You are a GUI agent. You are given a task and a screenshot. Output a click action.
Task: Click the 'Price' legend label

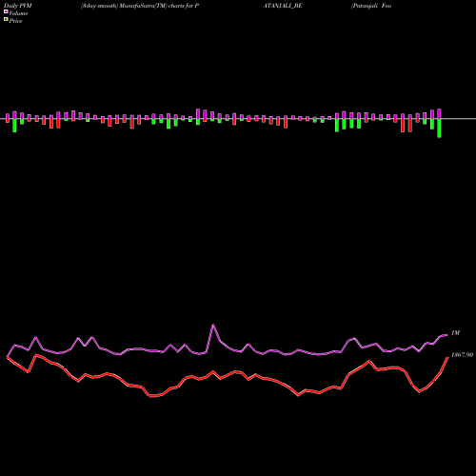(x=15, y=21)
